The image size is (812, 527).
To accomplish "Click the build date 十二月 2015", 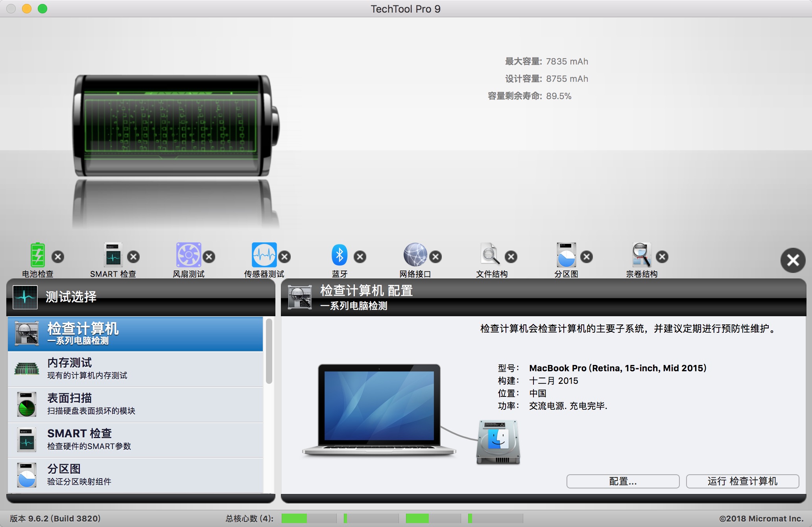I will pyautogui.click(x=554, y=381).
